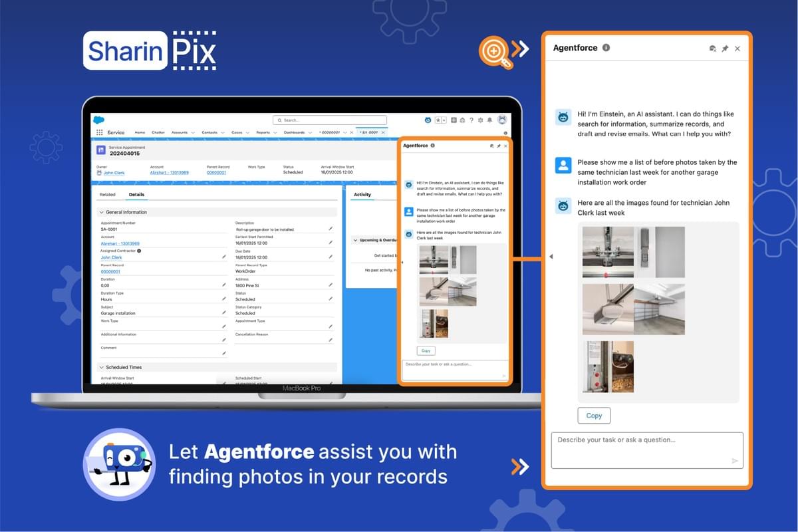
Task: Click the Service Appointment record icon
Action: click(x=101, y=150)
